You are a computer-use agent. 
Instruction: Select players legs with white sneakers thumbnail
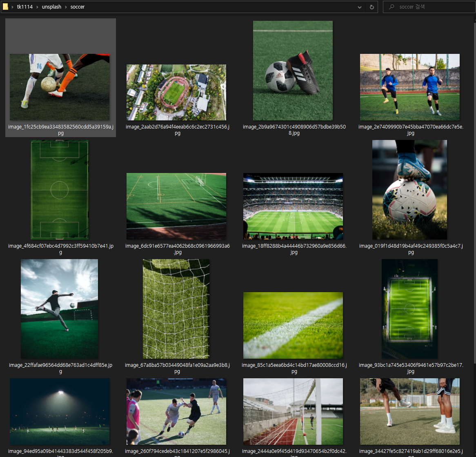(x=409, y=411)
